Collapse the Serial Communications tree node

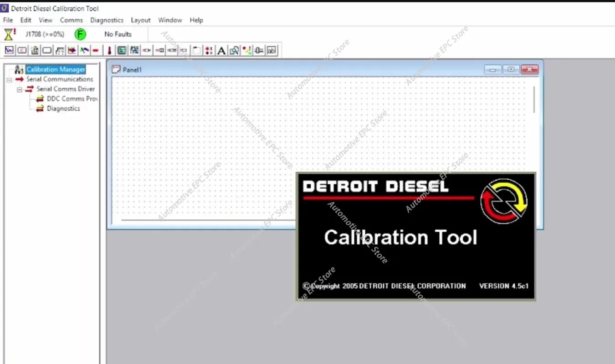pyautogui.click(x=9, y=80)
